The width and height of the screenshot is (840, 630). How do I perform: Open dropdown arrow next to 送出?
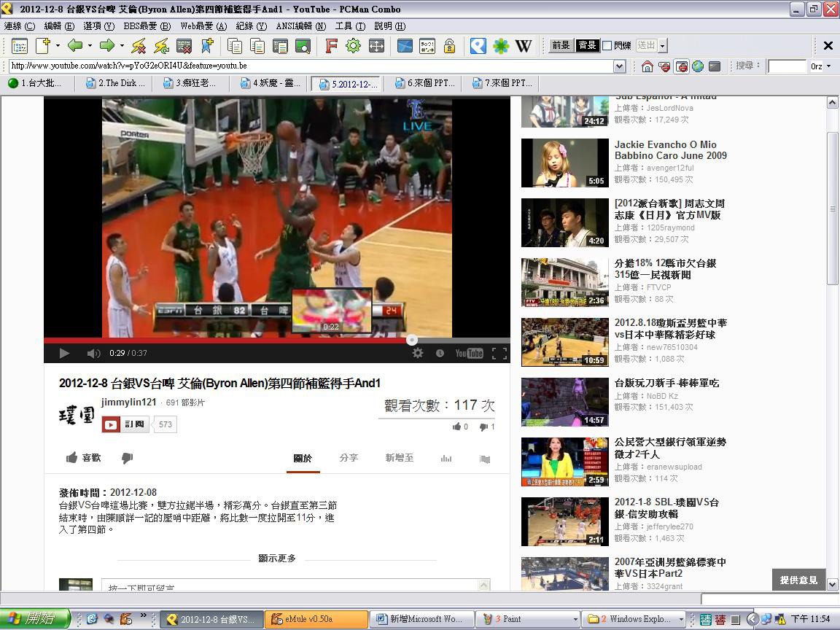point(662,46)
